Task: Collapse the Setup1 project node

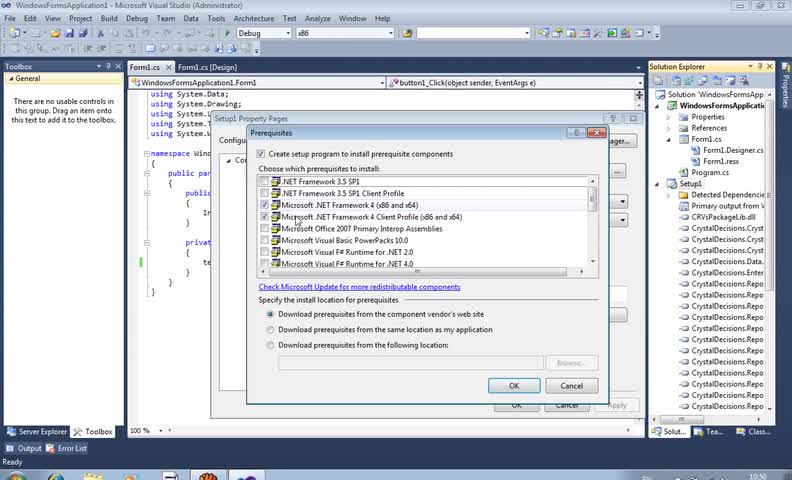Action: 657,184
